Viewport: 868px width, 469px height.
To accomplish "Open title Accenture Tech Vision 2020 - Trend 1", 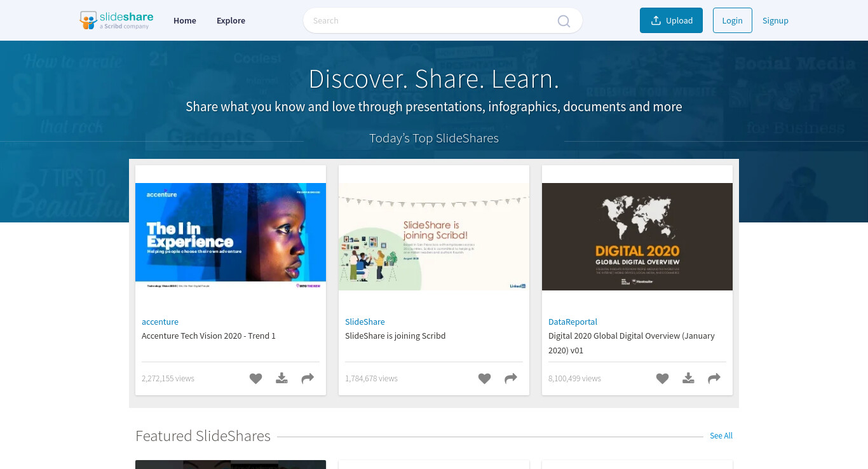I will coord(208,336).
